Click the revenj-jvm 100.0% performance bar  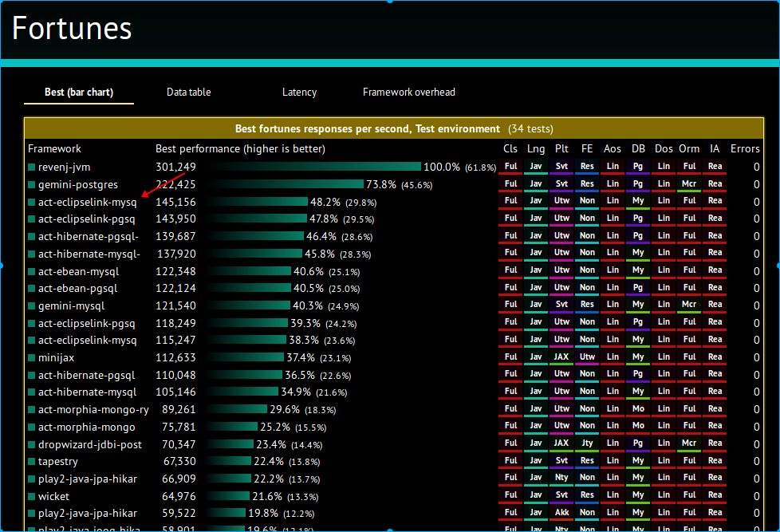pos(314,167)
